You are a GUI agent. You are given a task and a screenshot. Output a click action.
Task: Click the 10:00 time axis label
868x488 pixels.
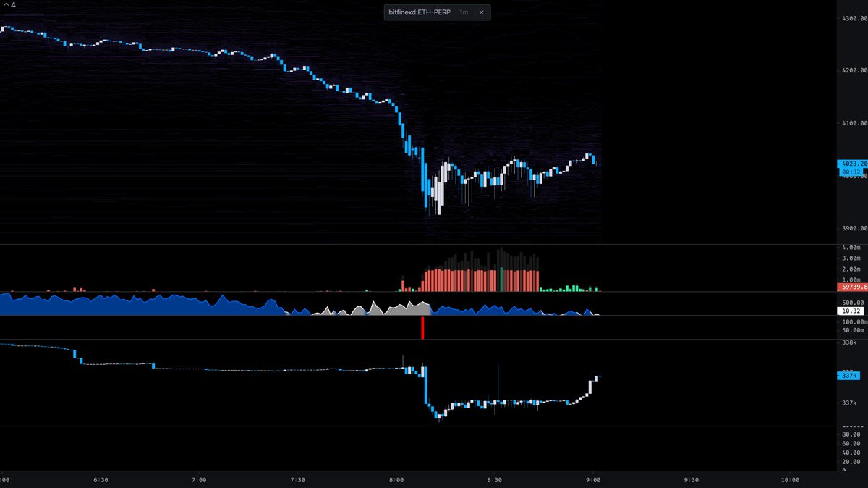click(791, 480)
